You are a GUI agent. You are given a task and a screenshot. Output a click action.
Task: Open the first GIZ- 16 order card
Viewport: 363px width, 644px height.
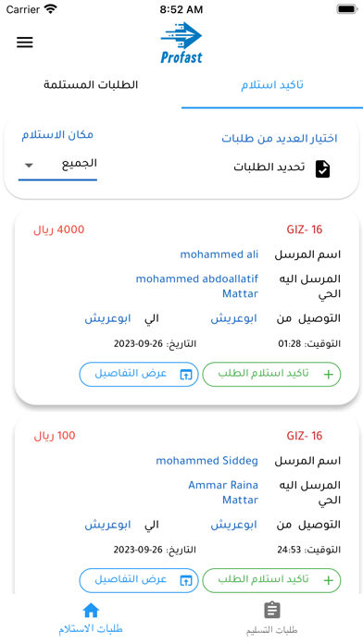(x=187, y=306)
